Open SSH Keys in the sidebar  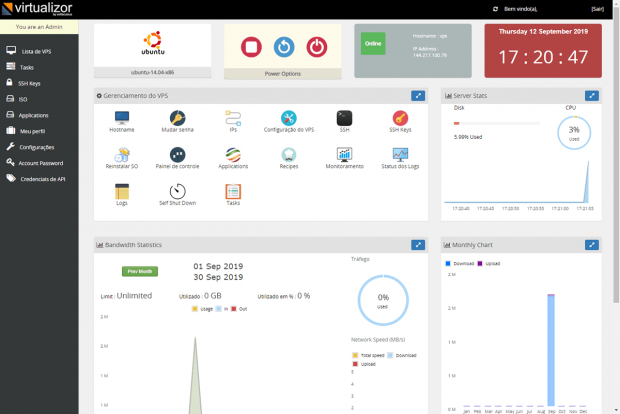(29, 83)
